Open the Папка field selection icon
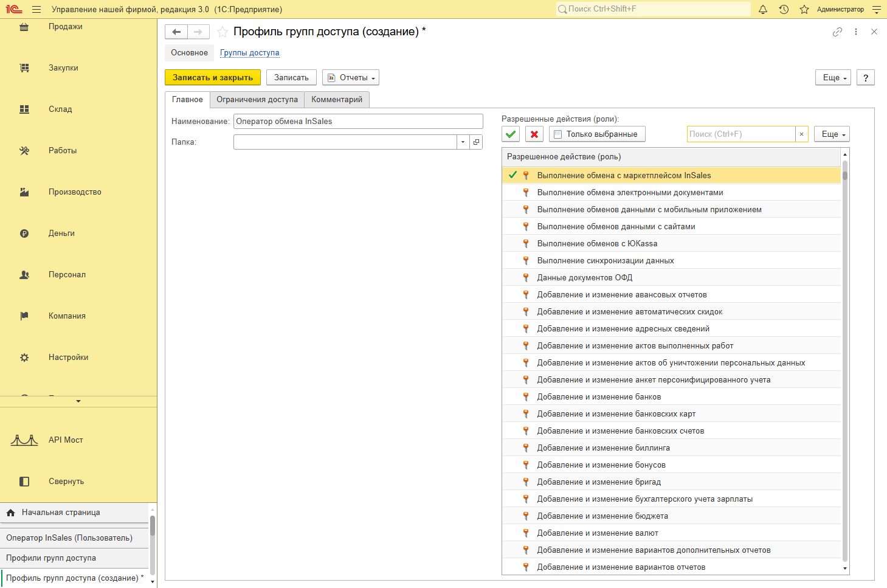This screenshot has width=887, height=588. click(476, 142)
